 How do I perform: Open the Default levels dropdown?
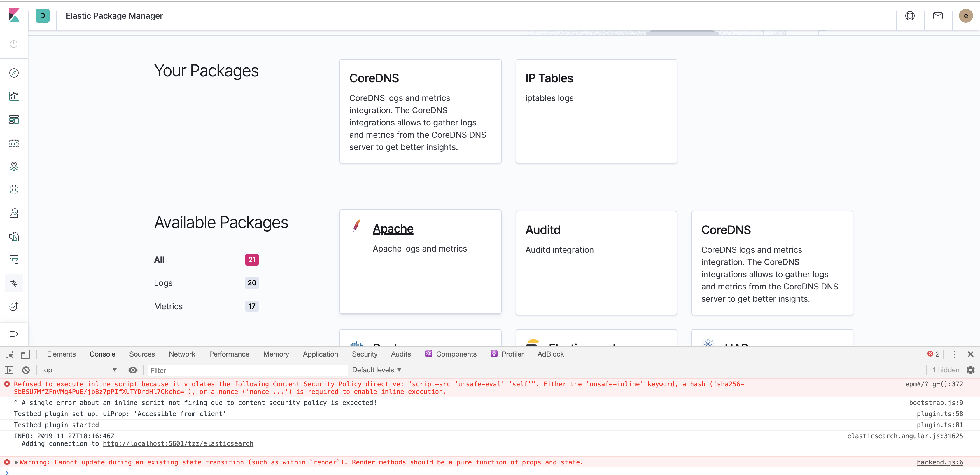[376, 370]
